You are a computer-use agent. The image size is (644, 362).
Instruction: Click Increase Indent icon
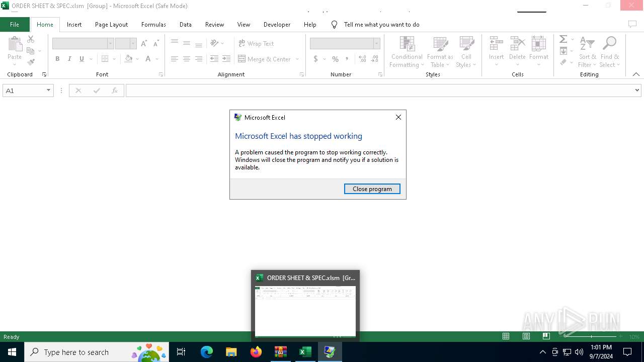[x=226, y=59]
